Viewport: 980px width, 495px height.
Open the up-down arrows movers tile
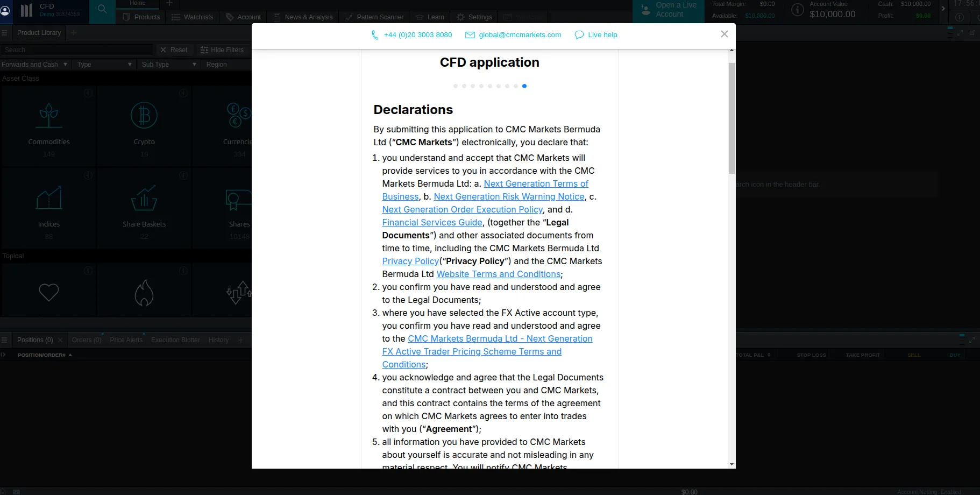pos(223,290)
